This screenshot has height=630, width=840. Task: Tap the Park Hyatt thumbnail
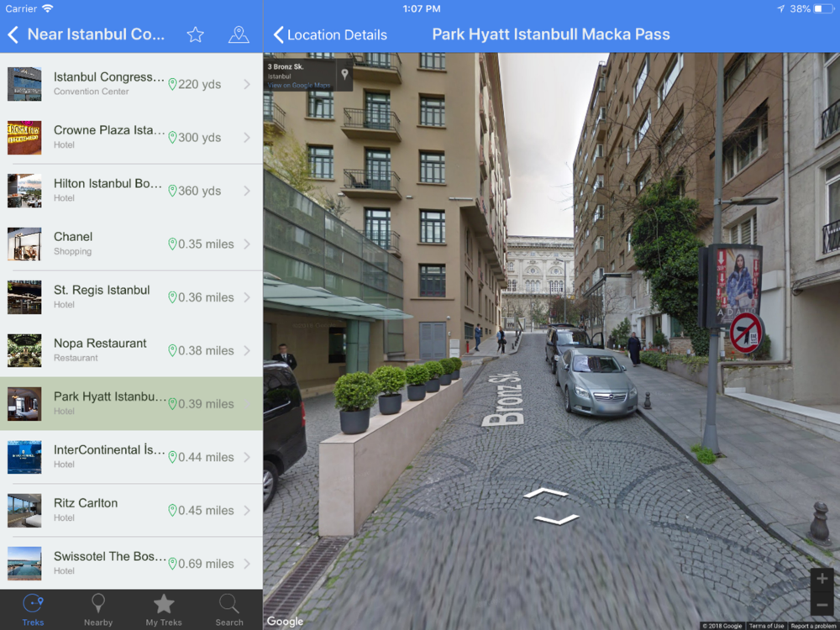pos(24,404)
